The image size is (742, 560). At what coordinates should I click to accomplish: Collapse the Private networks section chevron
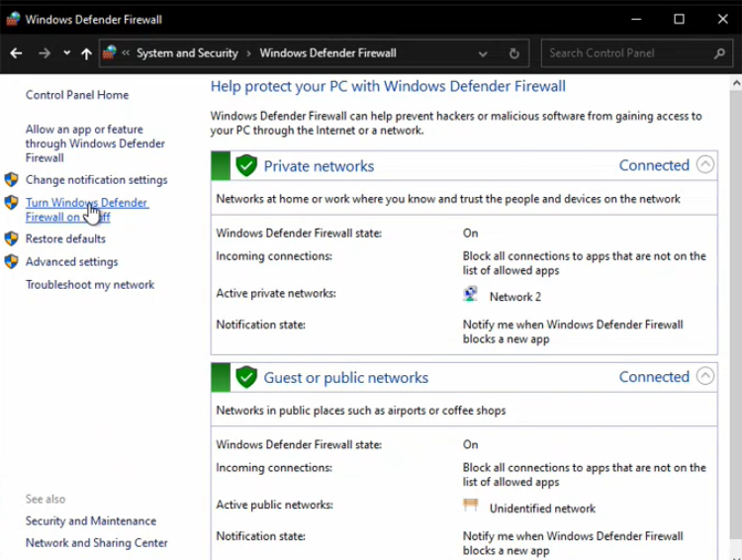pyautogui.click(x=705, y=164)
